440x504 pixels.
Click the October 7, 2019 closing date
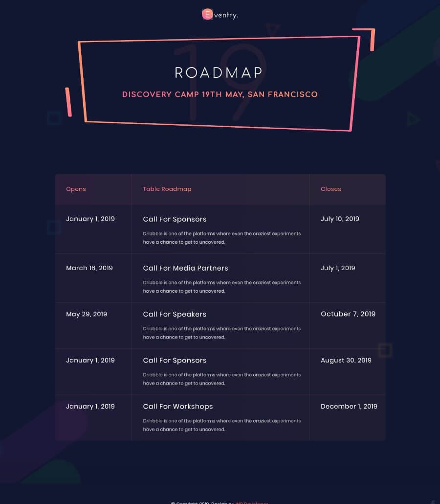[348, 314]
